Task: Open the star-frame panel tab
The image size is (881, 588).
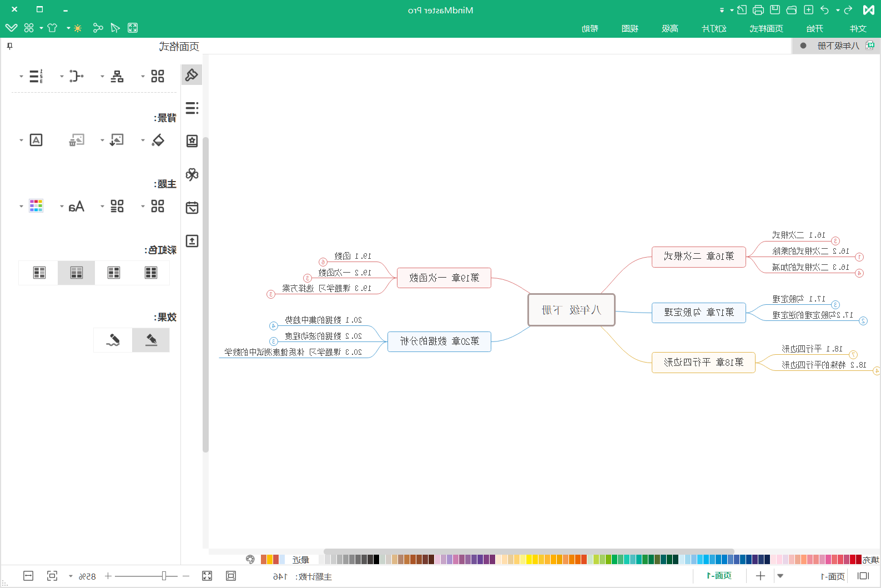Action: click(192, 141)
